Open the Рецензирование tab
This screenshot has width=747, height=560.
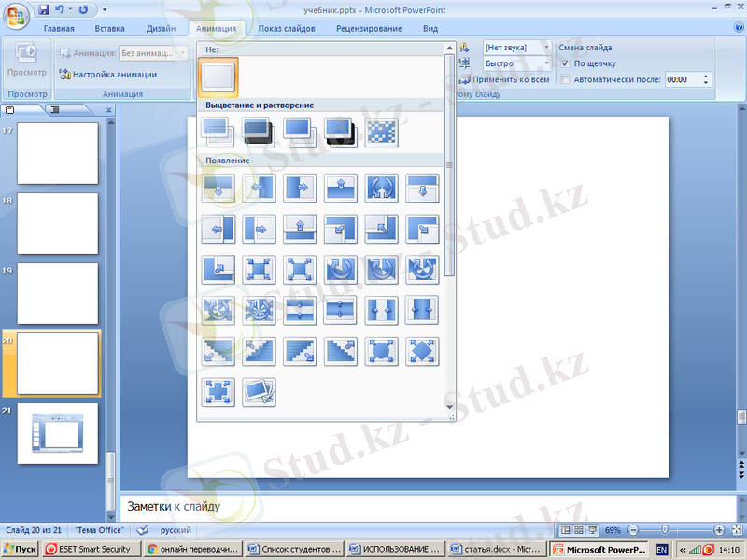pyautogui.click(x=369, y=29)
